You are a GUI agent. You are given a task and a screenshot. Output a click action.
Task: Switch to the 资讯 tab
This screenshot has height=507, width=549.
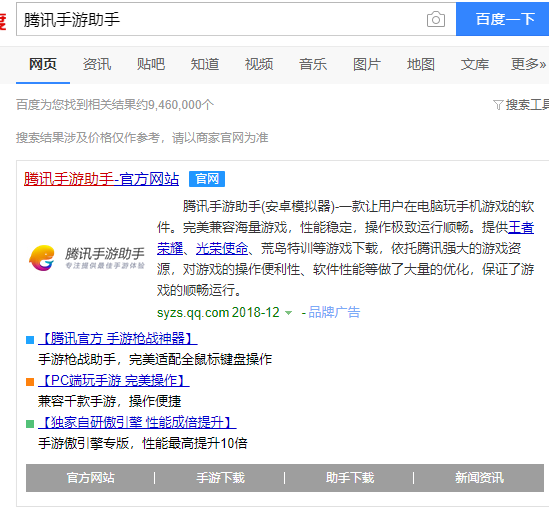point(97,64)
